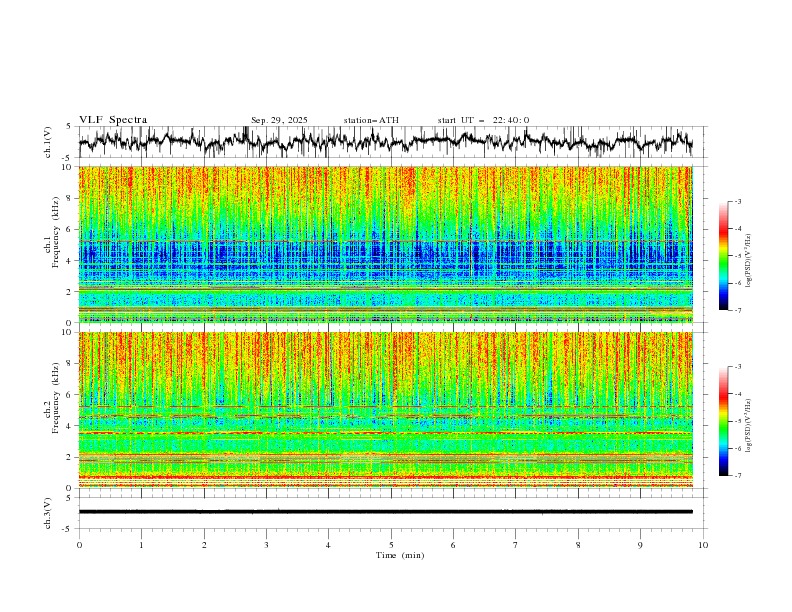The height and width of the screenshot is (612, 792).
Task: Click the "-3" tick on ch.1 color bar
Action: (738, 201)
